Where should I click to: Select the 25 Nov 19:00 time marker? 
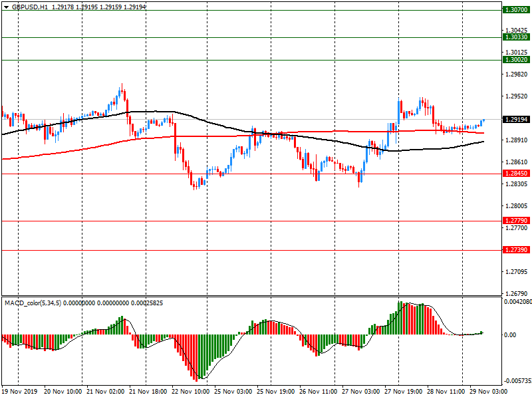pos(276,392)
